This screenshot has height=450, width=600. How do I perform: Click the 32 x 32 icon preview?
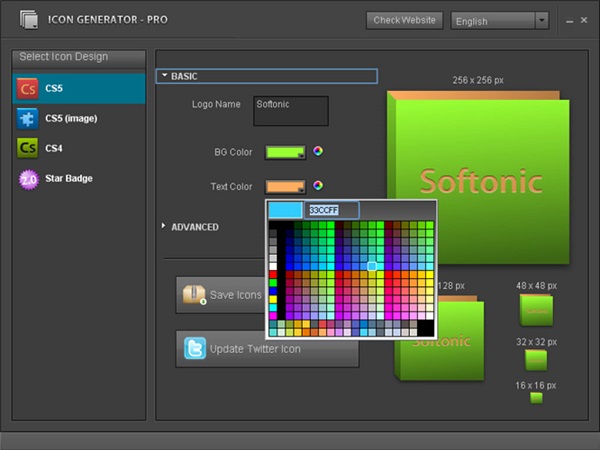point(536,360)
